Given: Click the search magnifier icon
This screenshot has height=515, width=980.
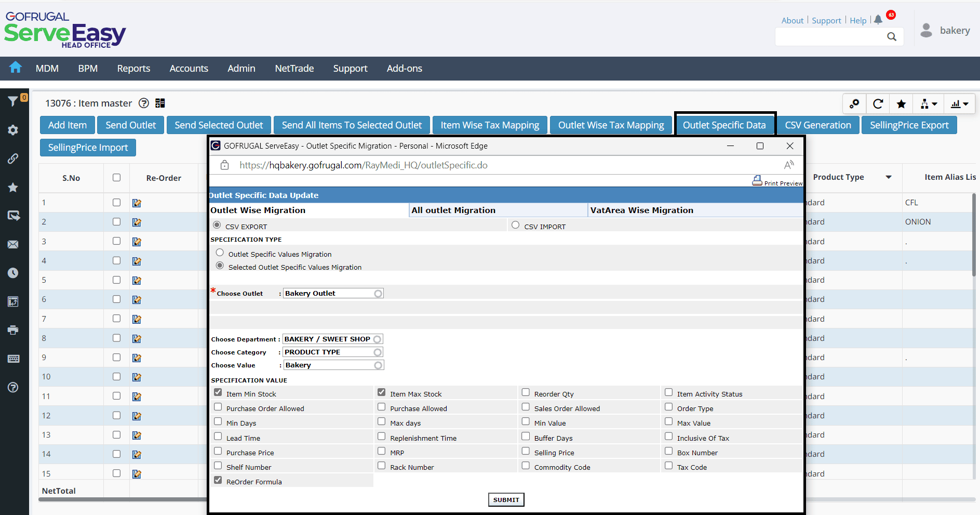Looking at the screenshot, I should click(x=892, y=36).
